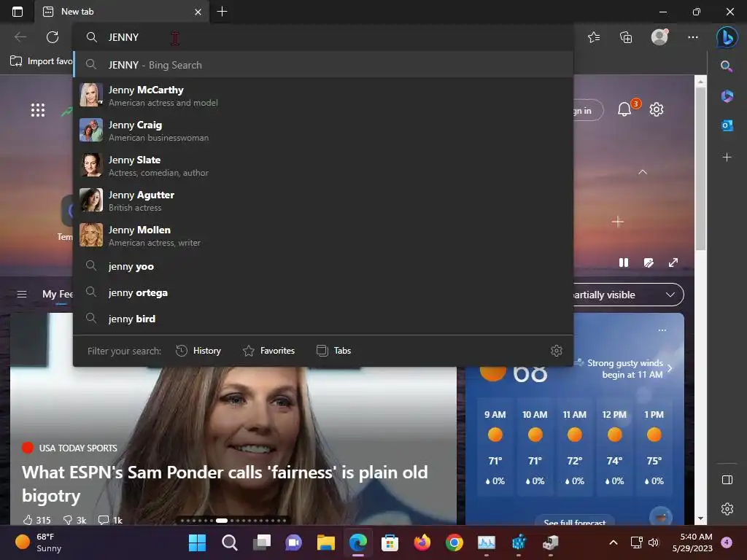Expand the background image to fullscreen
The image size is (747, 560).
pyautogui.click(x=673, y=262)
